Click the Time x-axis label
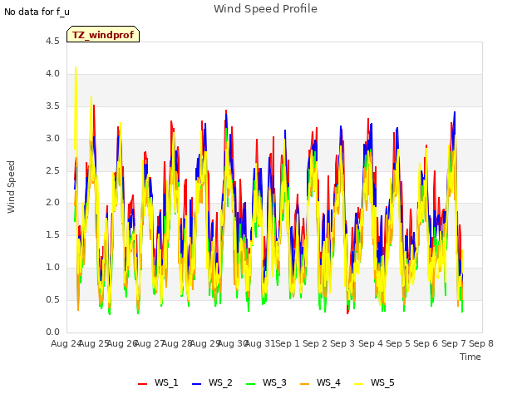Viewport: 532px width, 399px height. 470,357
